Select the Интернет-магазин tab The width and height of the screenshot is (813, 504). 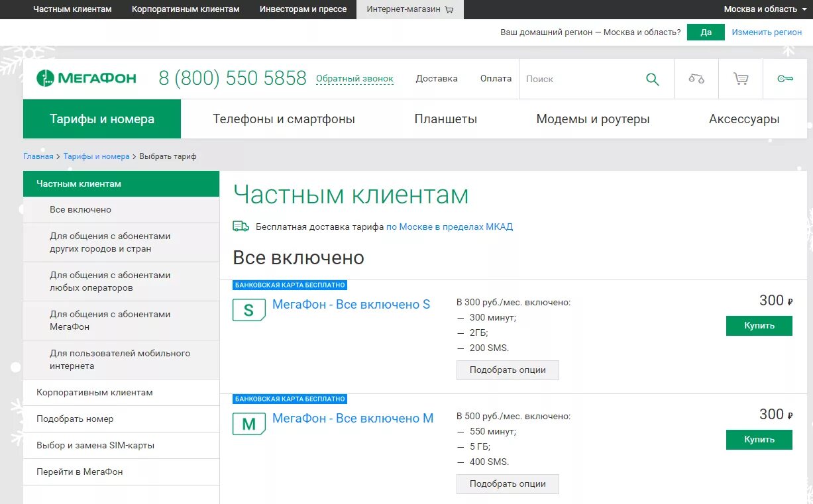(410, 9)
